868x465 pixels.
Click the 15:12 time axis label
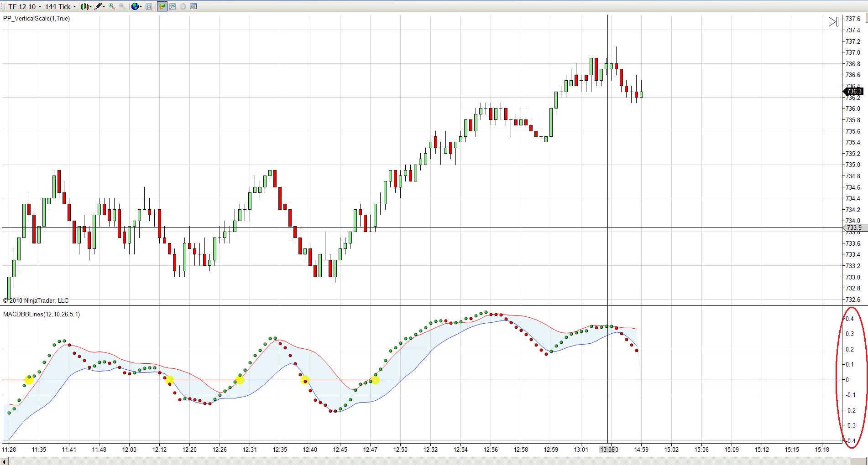(x=762, y=449)
